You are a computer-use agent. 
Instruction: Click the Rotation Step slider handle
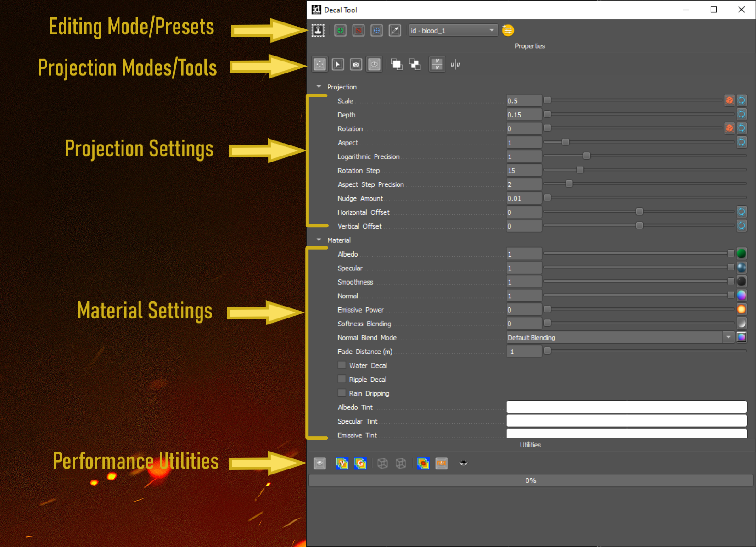point(580,170)
